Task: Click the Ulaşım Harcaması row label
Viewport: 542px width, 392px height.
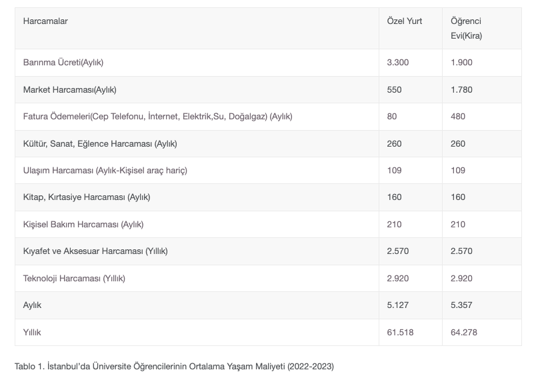Action: tap(105, 171)
